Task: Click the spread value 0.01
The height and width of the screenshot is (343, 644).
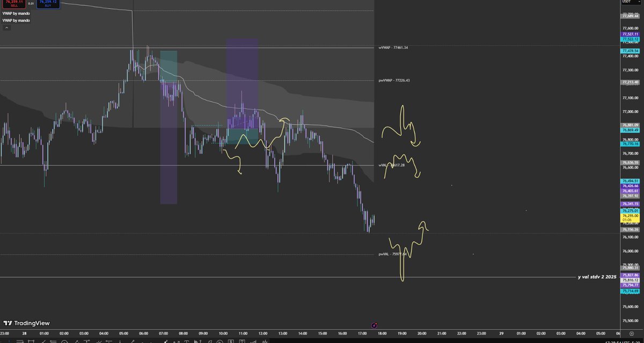Action: 31,4
